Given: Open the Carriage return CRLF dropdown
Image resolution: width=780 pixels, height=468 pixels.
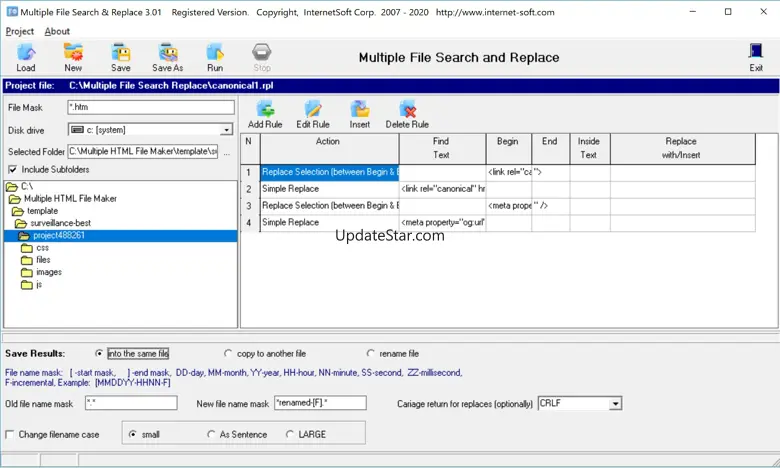Looking at the screenshot, I should [x=615, y=403].
